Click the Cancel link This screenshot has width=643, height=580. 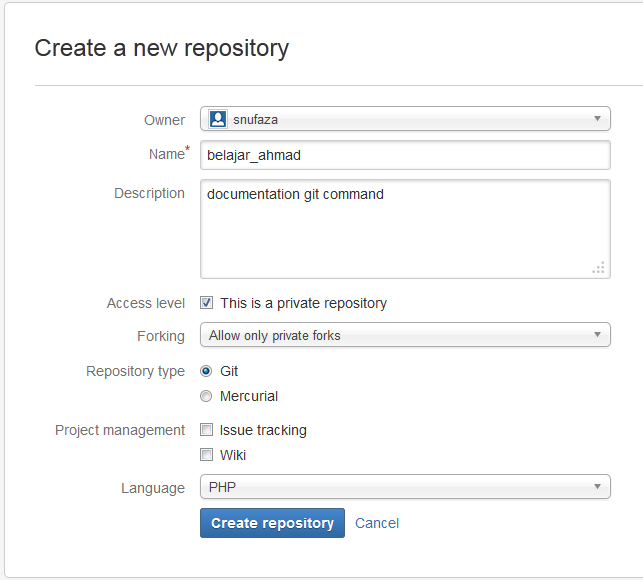[377, 523]
